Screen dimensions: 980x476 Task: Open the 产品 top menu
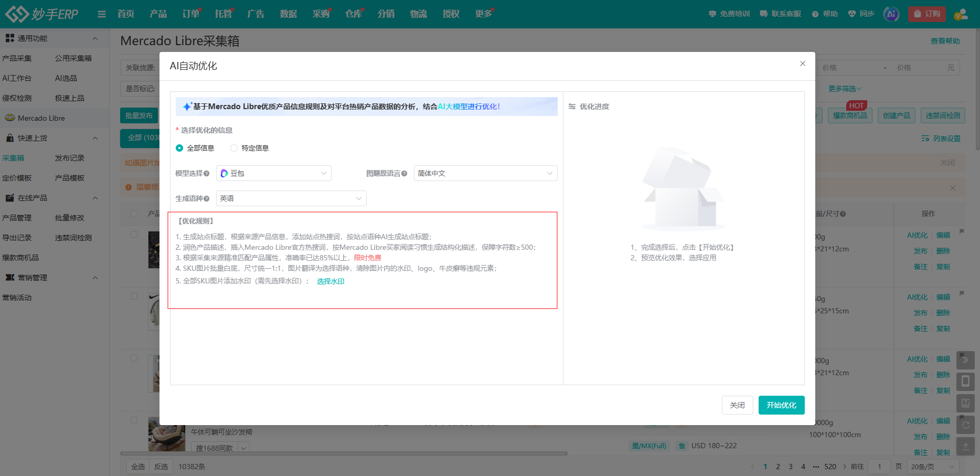coord(158,14)
